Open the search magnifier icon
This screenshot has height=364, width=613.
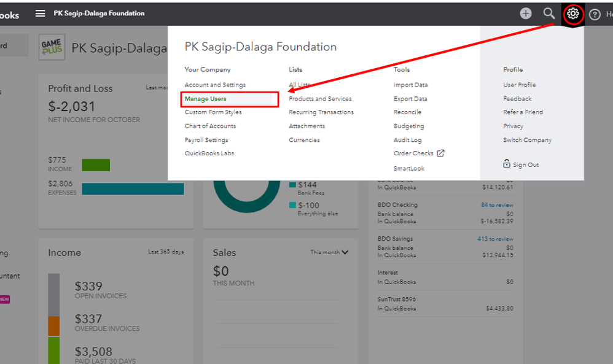[549, 14]
